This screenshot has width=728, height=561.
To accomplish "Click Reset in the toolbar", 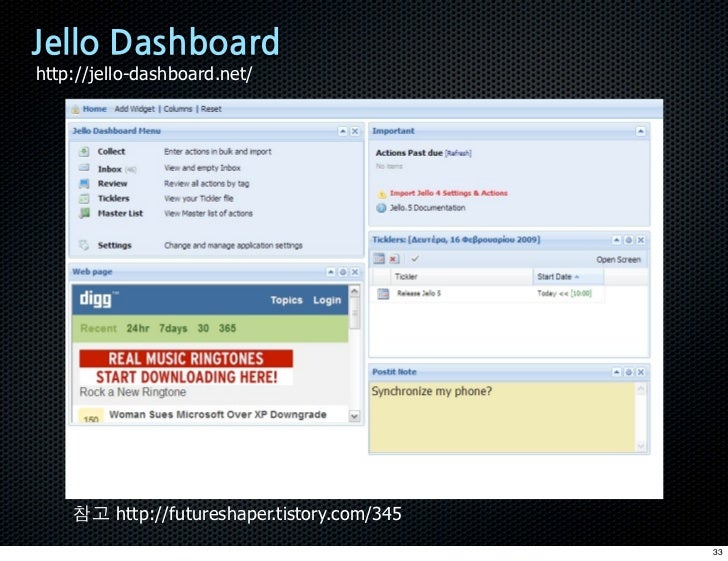I will [x=211, y=109].
